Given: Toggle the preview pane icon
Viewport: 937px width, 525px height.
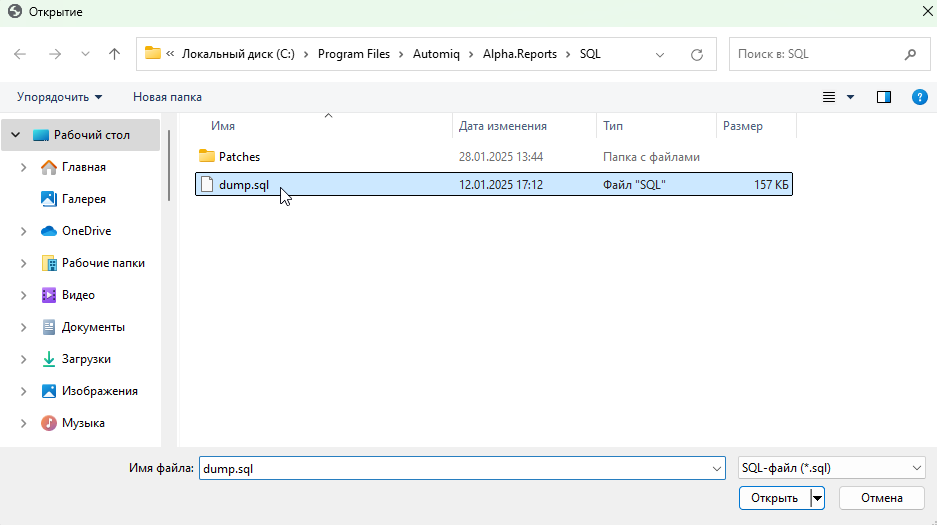Looking at the screenshot, I should [x=883, y=97].
